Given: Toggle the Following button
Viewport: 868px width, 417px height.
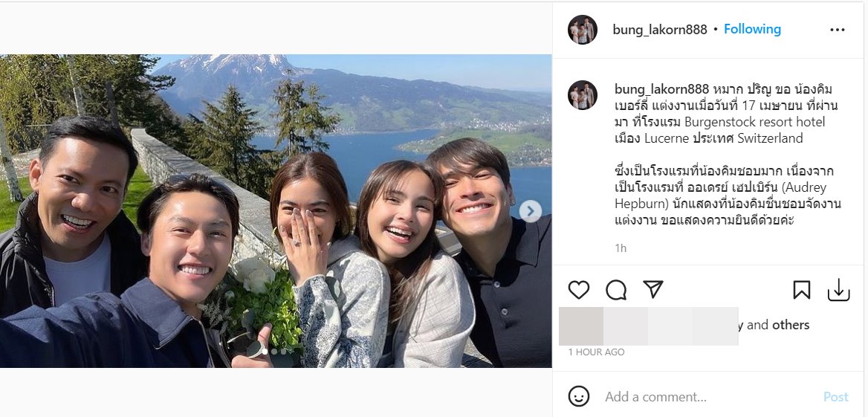Looking at the screenshot, I should click(752, 29).
